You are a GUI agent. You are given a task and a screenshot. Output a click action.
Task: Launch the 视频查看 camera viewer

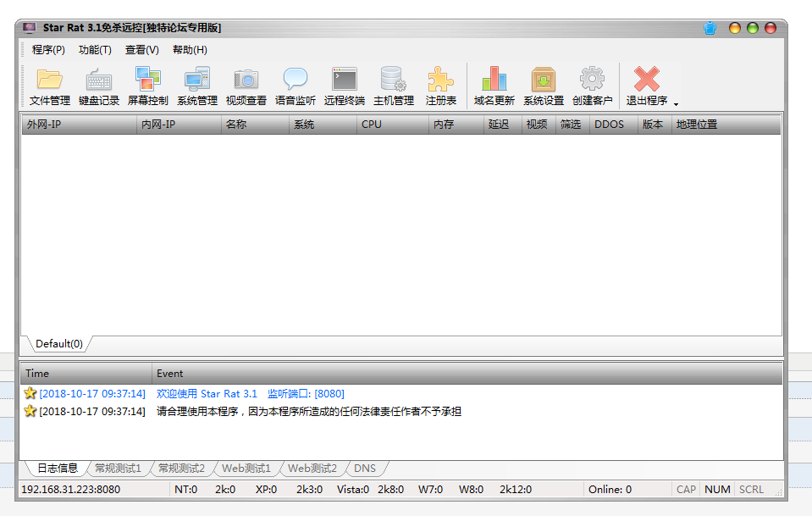(246, 86)
